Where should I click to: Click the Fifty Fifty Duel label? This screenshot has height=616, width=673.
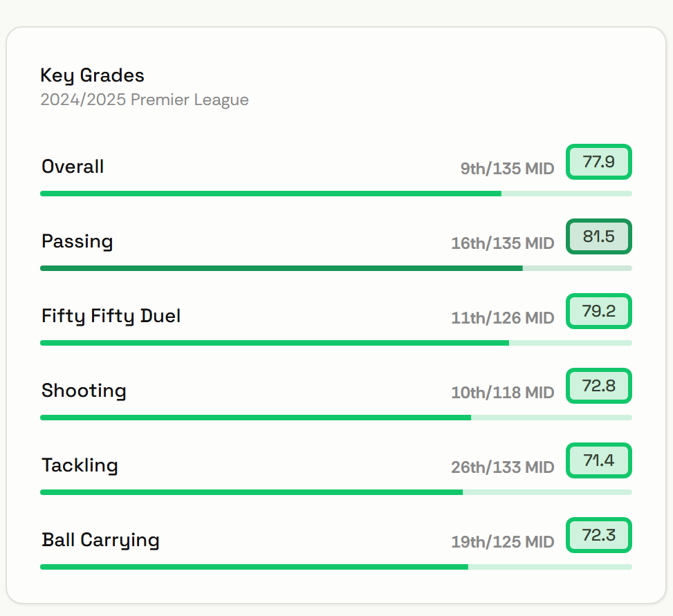[111, 317]
